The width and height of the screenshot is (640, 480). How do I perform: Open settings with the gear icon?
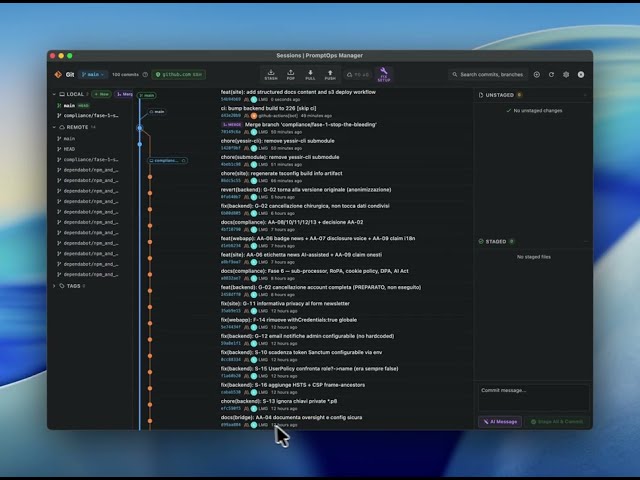pos(566,75)
